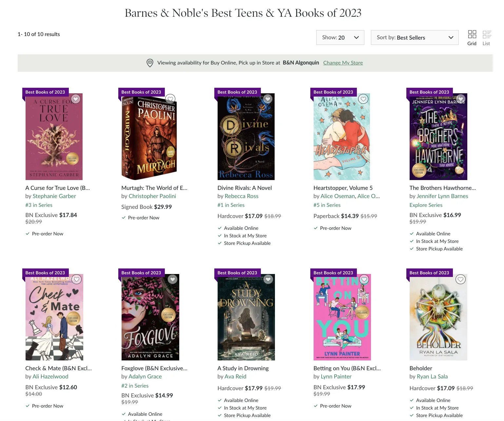Click Explore Series under Brothers Hawthorne

tap(426, 205)
